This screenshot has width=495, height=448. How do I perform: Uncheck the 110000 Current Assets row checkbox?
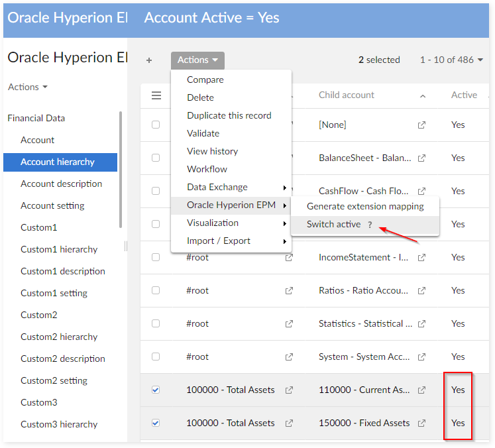[156, 390]
